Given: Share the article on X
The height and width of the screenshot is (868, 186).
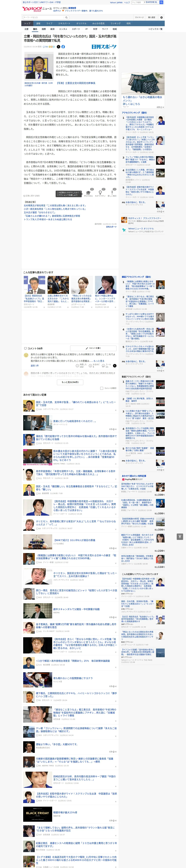Looking at the screenshot, I should 58,47.
